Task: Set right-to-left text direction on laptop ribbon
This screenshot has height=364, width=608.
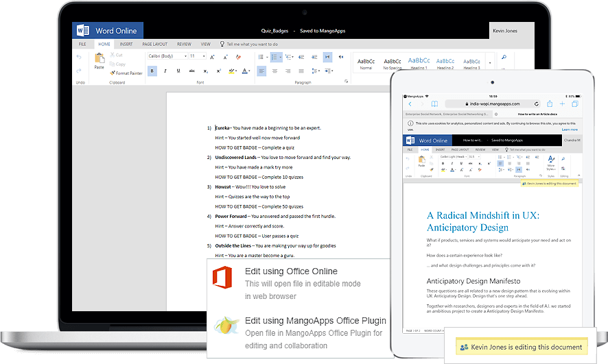Action: 341,57
